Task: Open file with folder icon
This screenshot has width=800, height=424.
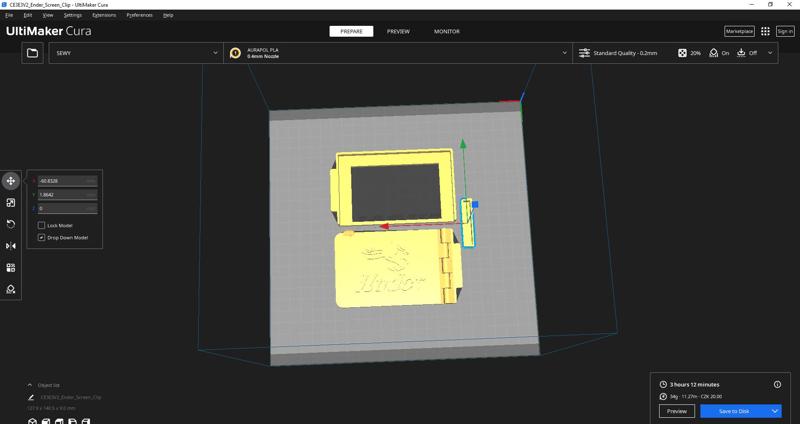Action: click(32, 53)
